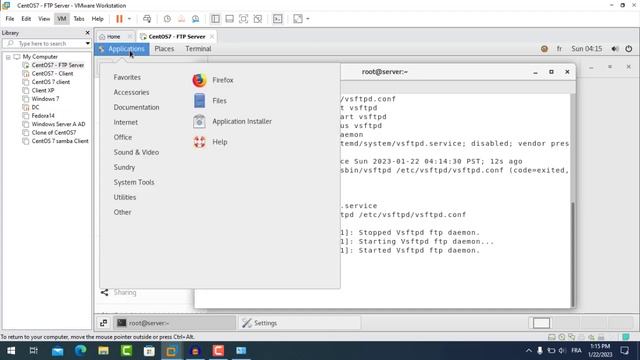This screenshot has width=640, height=360.
Task: Click the stretch guest display icon
Action: click(x=298, y=19)
